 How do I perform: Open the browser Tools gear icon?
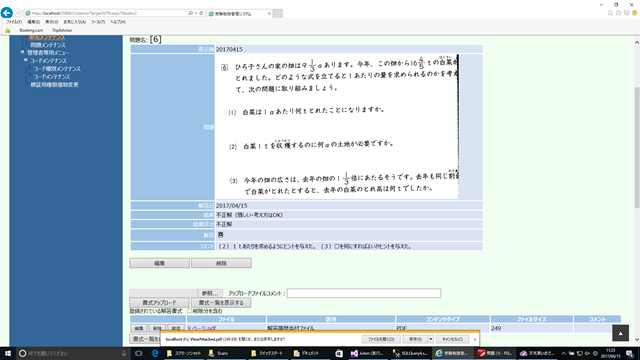[627, 13]
